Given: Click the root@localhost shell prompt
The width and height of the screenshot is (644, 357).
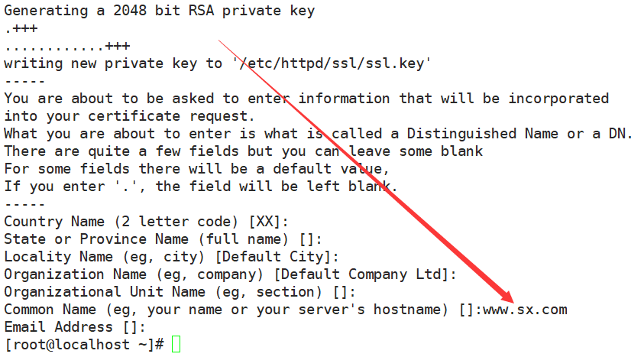Looking at the screenshot, I should coord(84,344).
